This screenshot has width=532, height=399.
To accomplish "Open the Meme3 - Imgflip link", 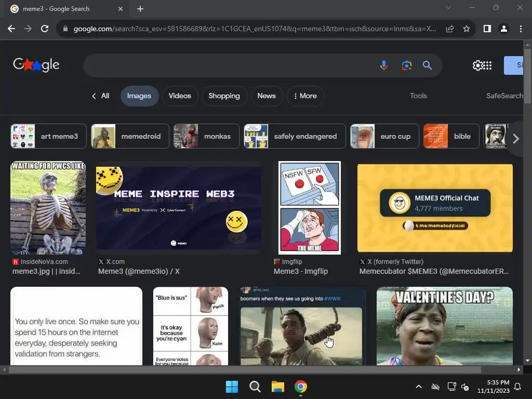I will 301,271.
